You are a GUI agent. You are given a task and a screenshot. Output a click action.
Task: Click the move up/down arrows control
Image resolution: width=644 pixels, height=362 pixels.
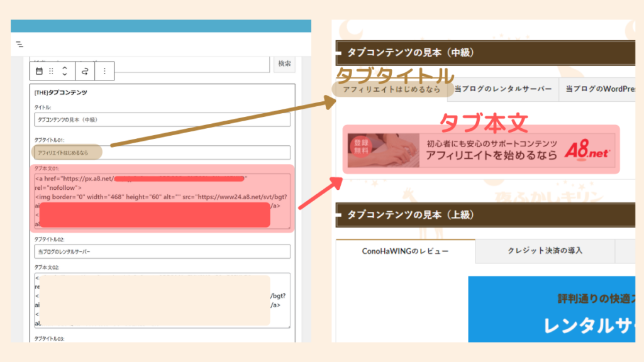(65, 71)
